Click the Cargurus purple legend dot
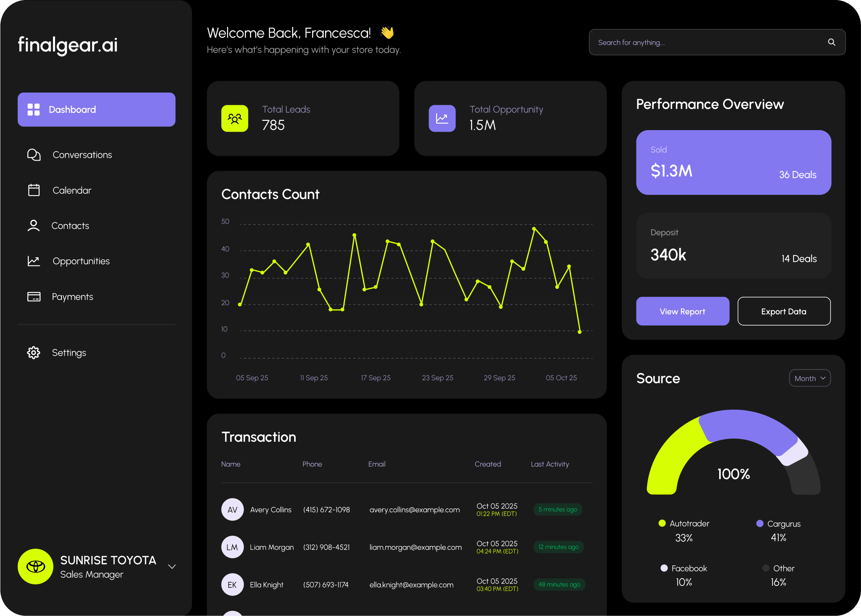 760,523
